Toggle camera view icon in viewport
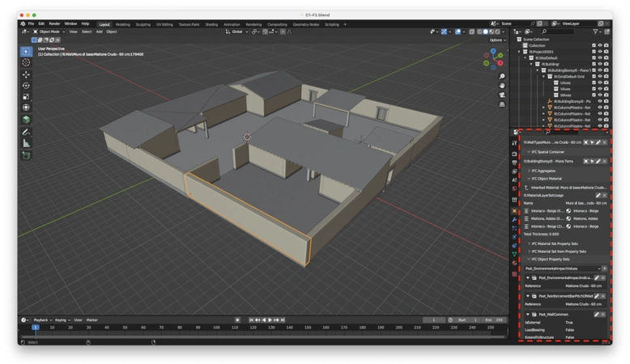630x364 pixels. tap(502, 95)
